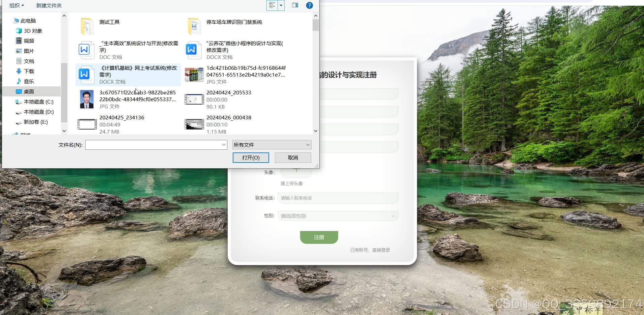Expand the 文件名 history dropdown arrow
Viewport: 644px width, 315px height.
coord(224,145)
